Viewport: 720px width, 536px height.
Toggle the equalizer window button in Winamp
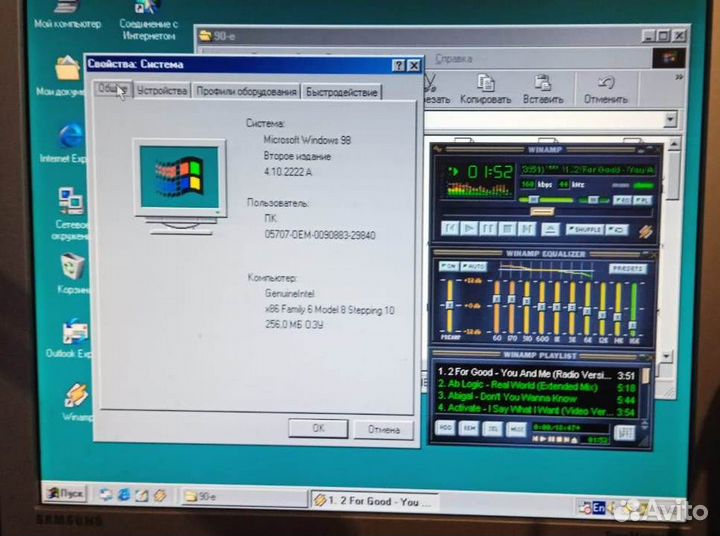coord(622,200)
